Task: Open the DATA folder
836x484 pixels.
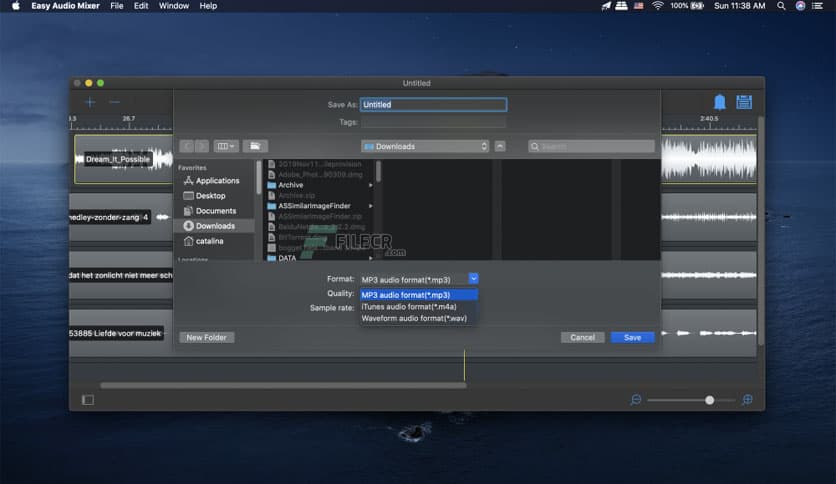Action: (287, 257)
